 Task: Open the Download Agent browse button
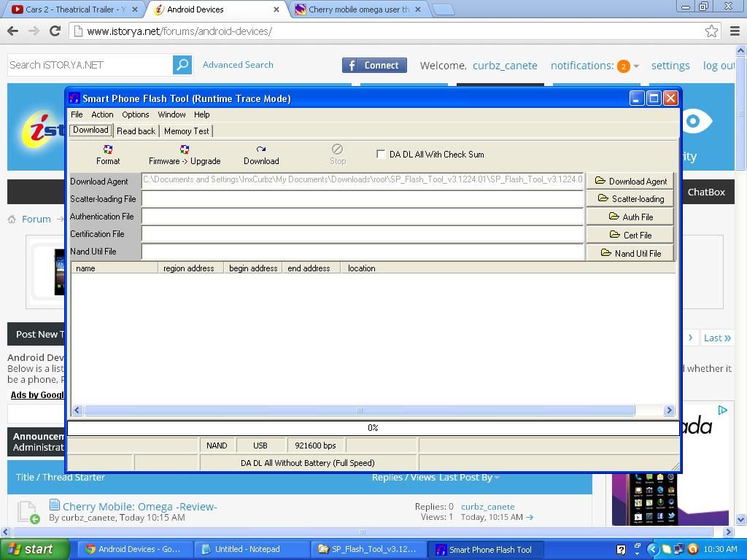(x=630, y=181)
